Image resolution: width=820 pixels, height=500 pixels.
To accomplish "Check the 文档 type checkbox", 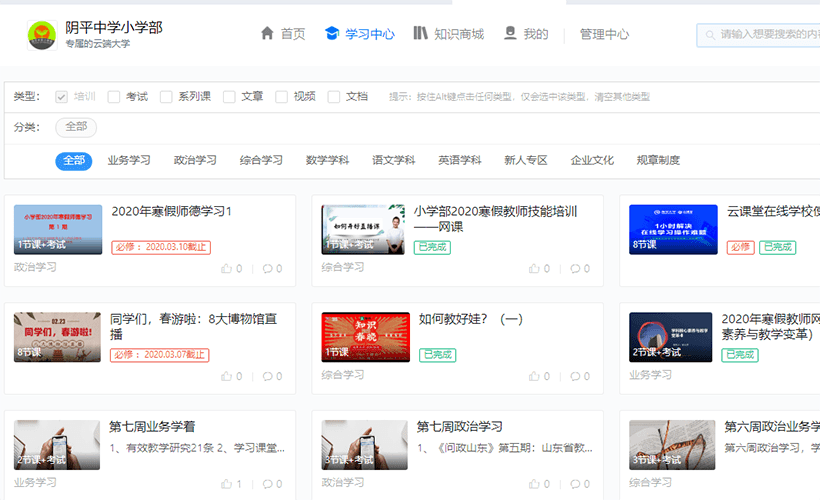I will click(x=334, y=97).
